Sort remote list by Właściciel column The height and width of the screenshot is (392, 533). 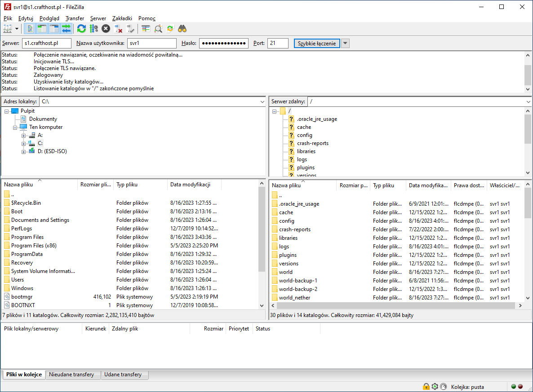tap(504, 185)
